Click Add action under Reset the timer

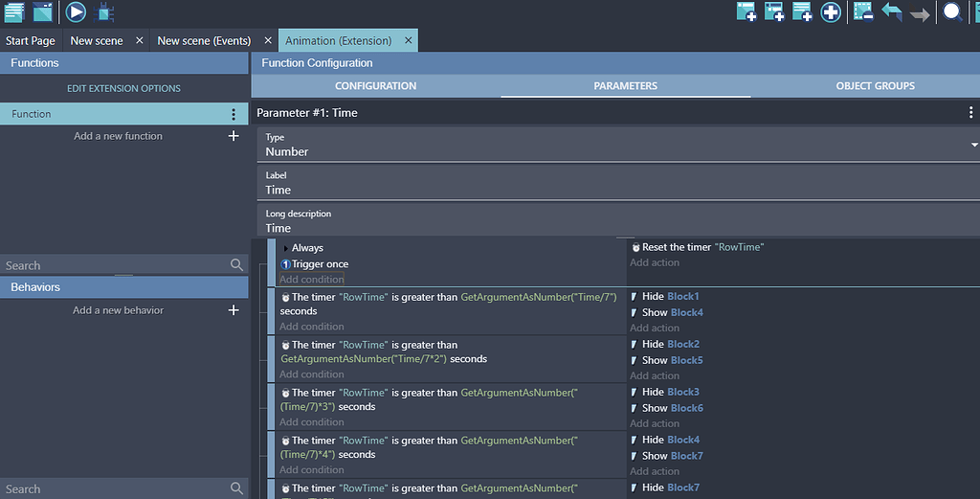point(655,262)
